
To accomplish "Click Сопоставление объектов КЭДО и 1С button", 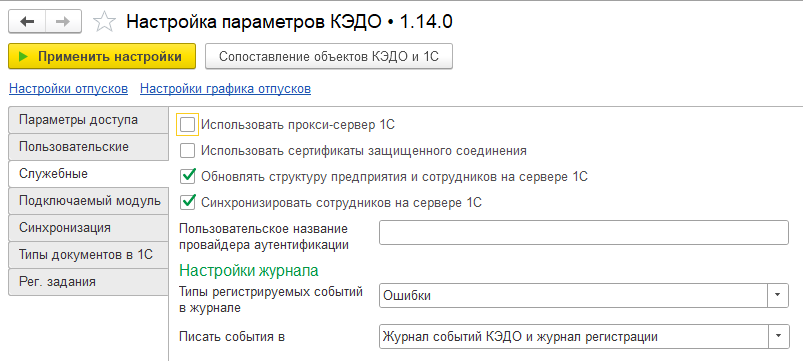I will [329, 56].
